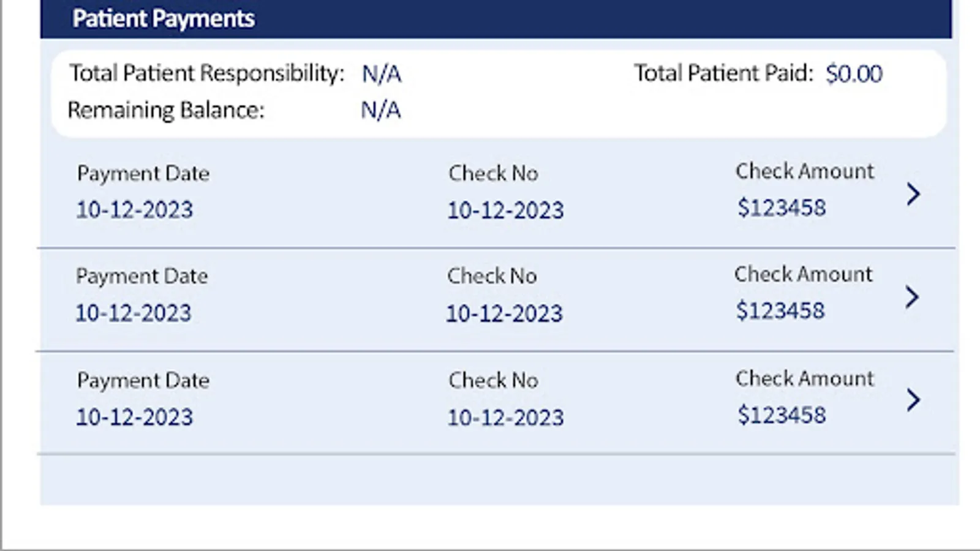Select the third row's $123458 check amount
The height and width of the screenshot is (551, 980).
[x=782, y=415]
